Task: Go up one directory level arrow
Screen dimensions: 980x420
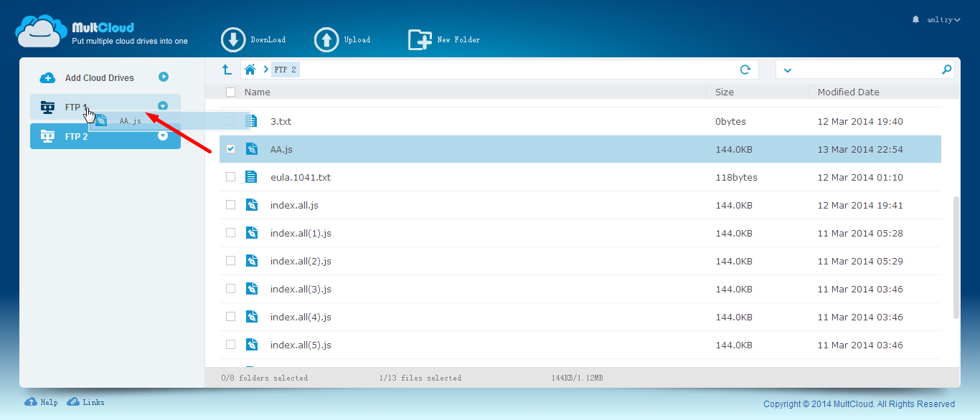Action: click(227, 70)
